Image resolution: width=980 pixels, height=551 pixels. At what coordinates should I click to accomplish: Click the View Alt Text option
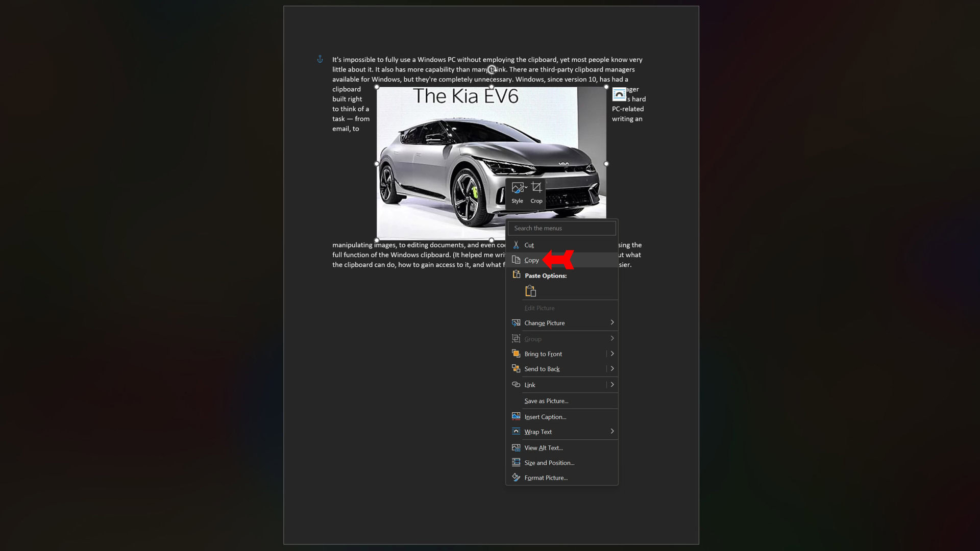544,447
